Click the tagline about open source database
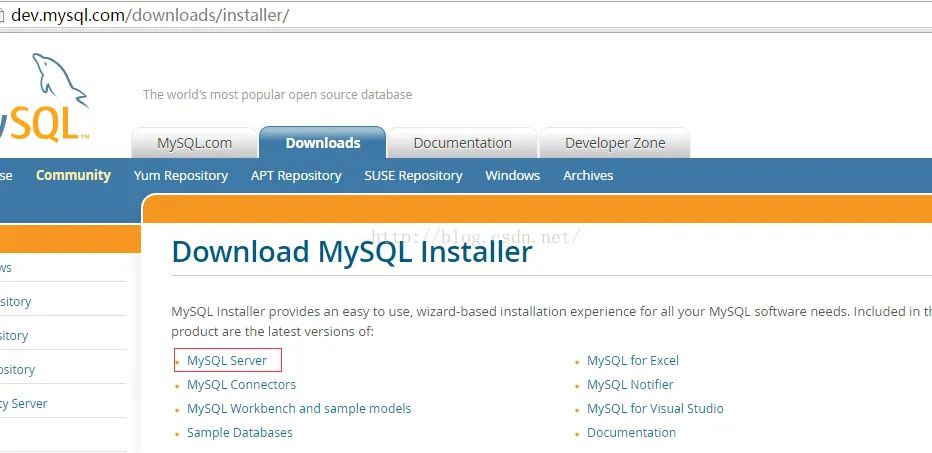Screen dimensions: 932x453 click(278, 95)
